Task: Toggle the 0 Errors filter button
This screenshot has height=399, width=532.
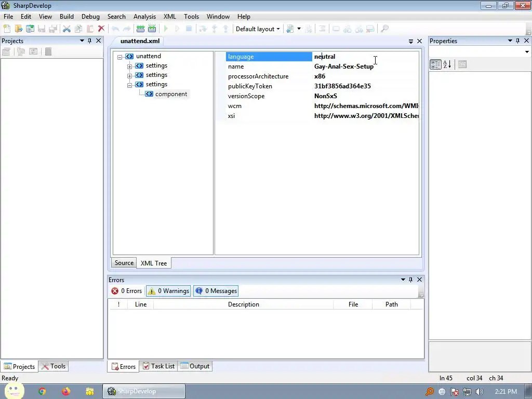Action: tap(126, 291)
